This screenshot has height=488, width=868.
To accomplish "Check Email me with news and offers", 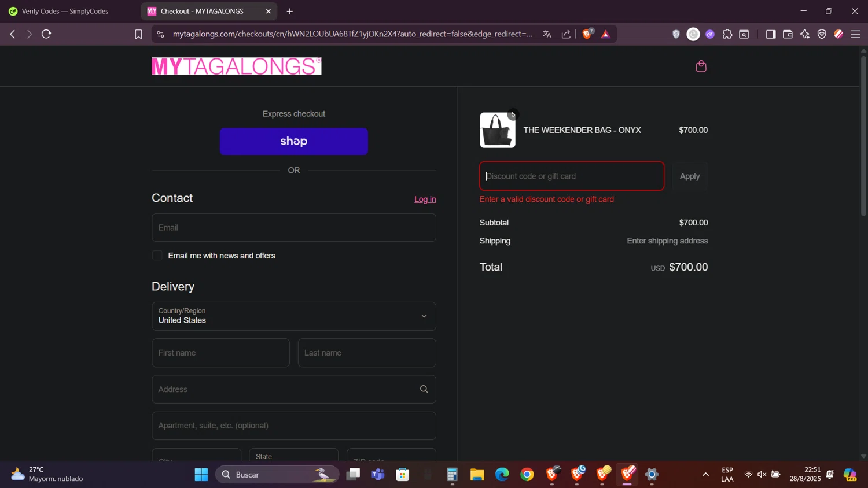I will tap(157, 256).
